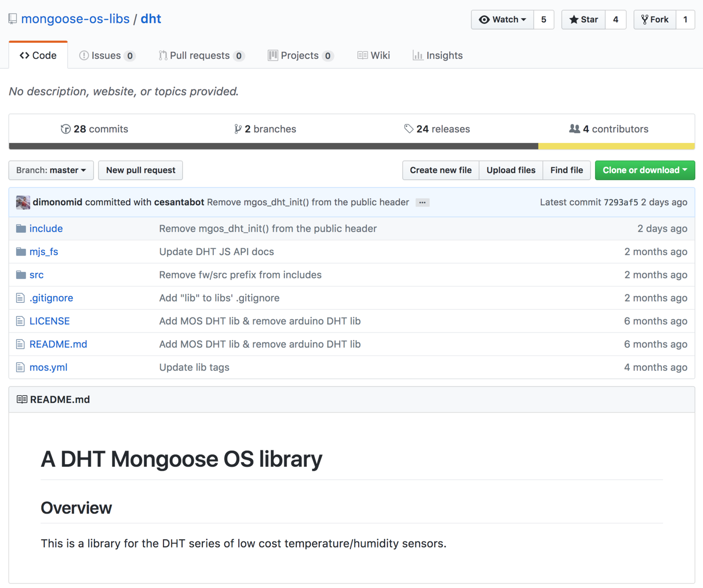Open the Branch: master dropdown
The width and height of the screenshot is (703, 588).
51,170
